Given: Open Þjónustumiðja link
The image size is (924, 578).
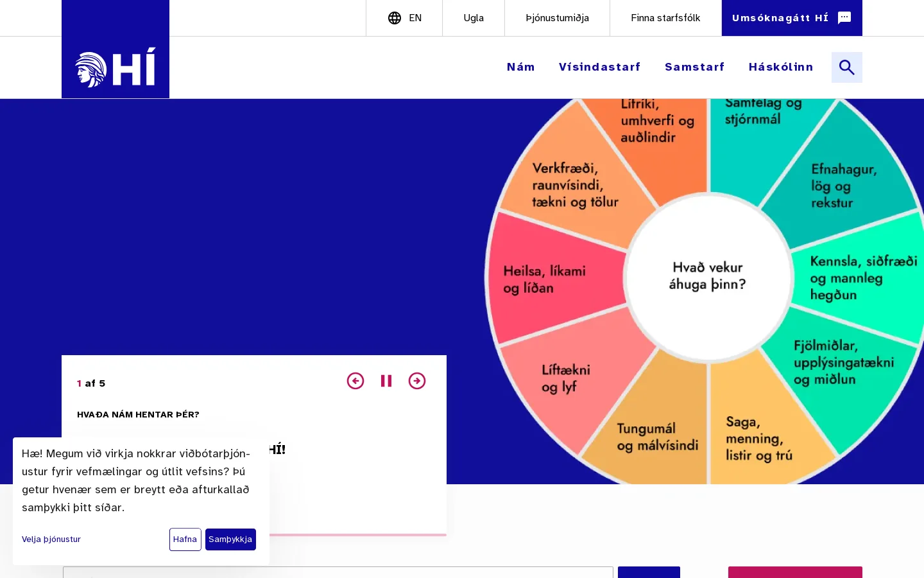Looking at the screenshot, I should pos(557,18).
